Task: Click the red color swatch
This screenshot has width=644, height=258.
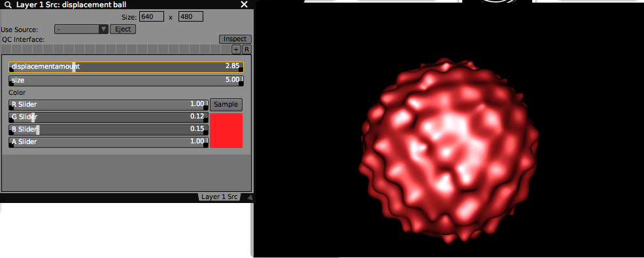Action: point(226,130)
